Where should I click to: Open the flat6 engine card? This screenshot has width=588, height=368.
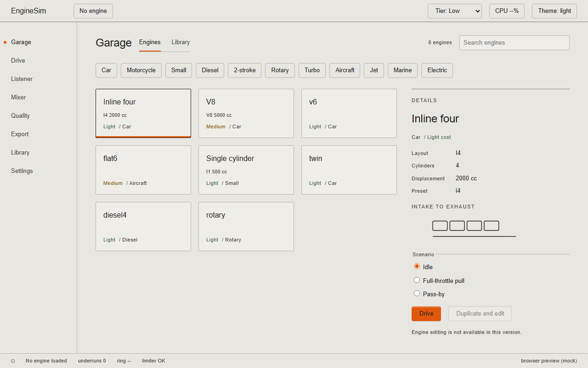click(143, 170)
